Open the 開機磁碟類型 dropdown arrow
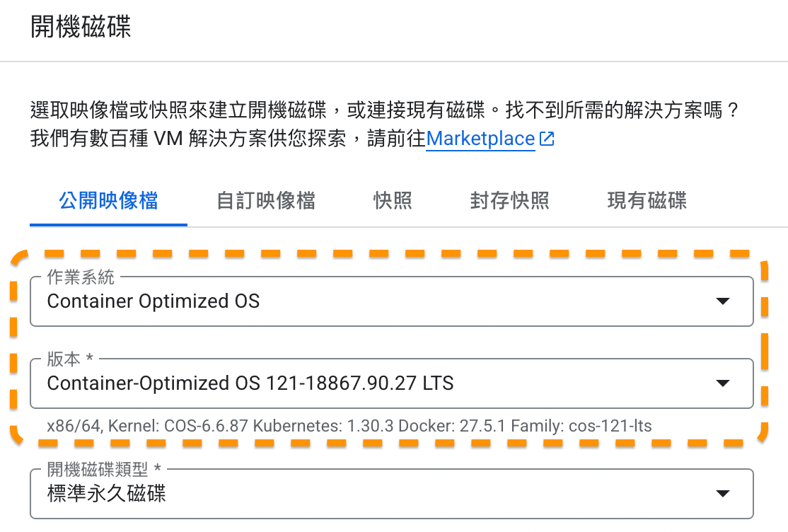This screenshot has height=532, width=788. (x=722, y=493)
